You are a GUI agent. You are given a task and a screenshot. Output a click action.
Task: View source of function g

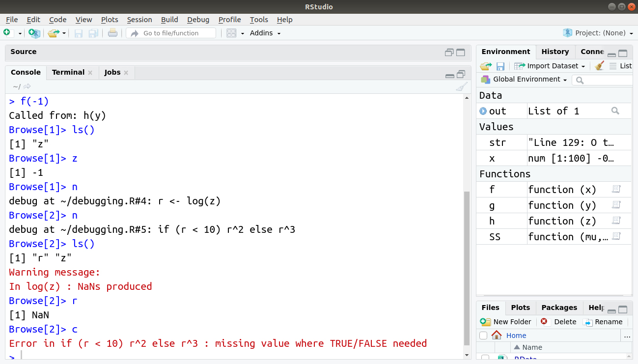(616, 205)
